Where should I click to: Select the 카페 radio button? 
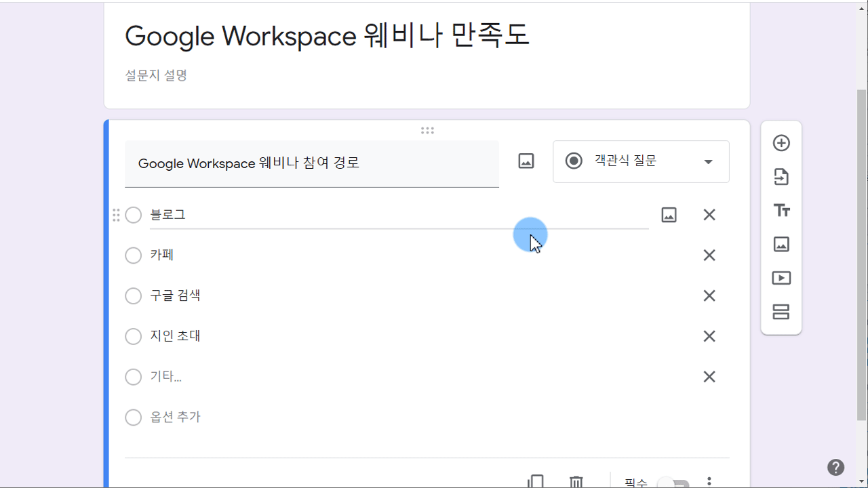(x=134, y=256)
